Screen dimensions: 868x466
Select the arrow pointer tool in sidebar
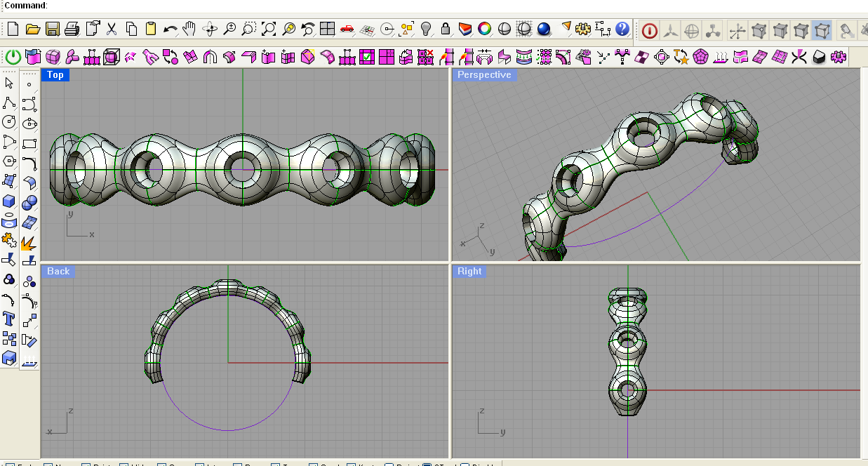[9, 83]
